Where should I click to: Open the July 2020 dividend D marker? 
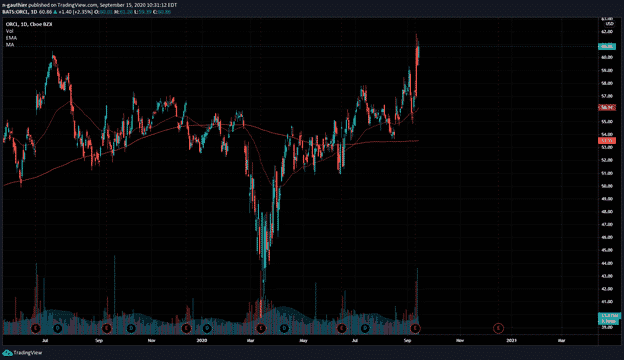coord(365,328)
